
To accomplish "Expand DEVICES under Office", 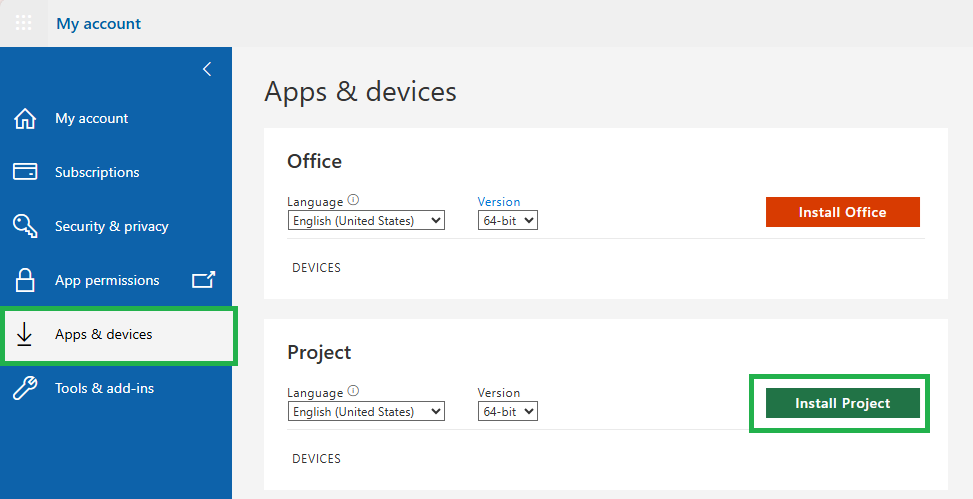I will pyautogui.click(x=316, y=267).
